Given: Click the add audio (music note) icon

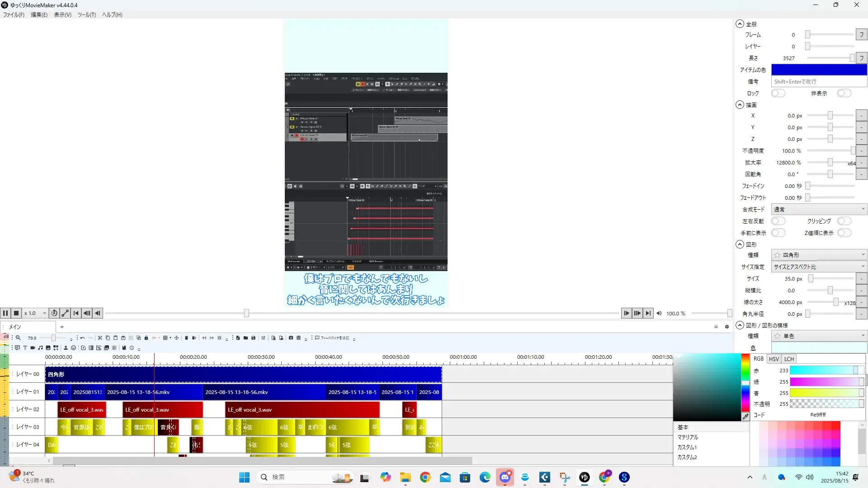Looking at the screenshot, I should pyautogui.click(x=40, y=348).
